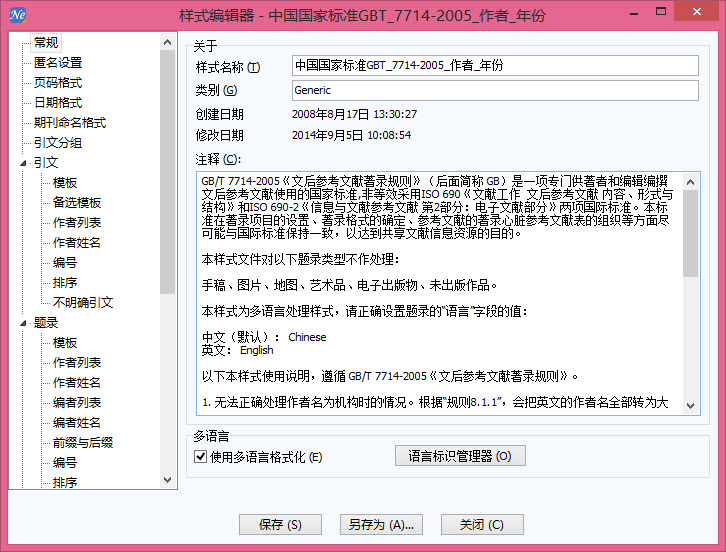
Task: Maximize the 样式编辑器 window
Action: coord(661,13)
